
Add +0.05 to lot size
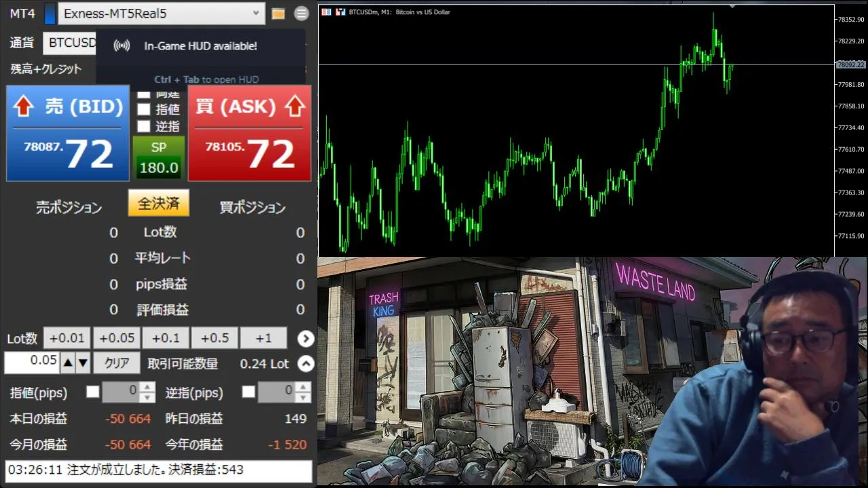[x=116, y=338]
